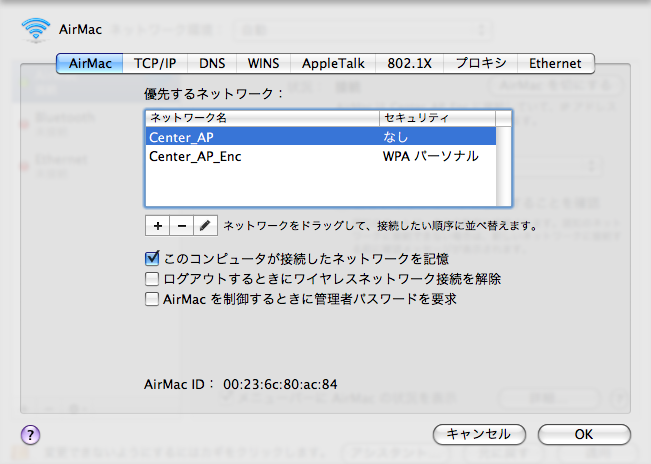
Task: Click the ネットワーク名 column header
Action: (x=262, y=118)
